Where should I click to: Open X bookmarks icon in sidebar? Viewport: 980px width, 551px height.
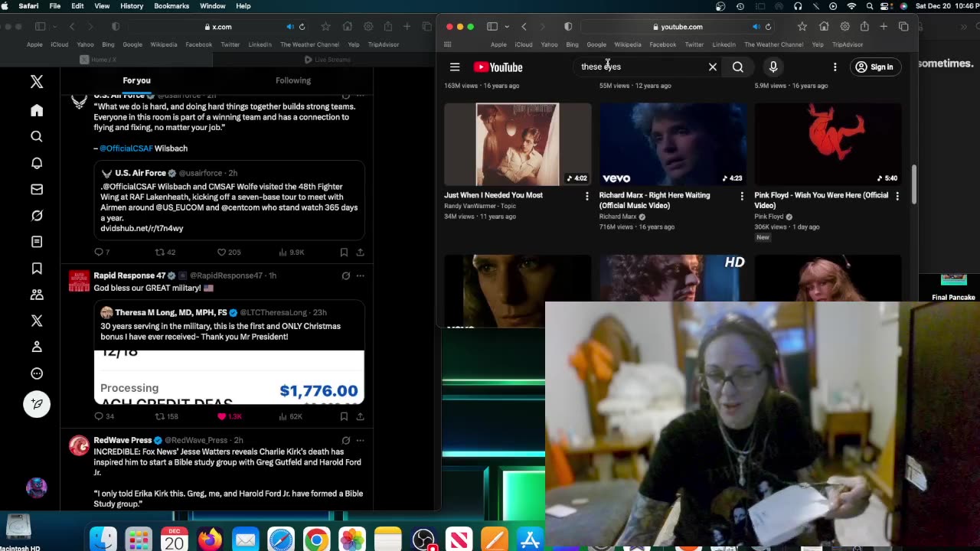37,269
